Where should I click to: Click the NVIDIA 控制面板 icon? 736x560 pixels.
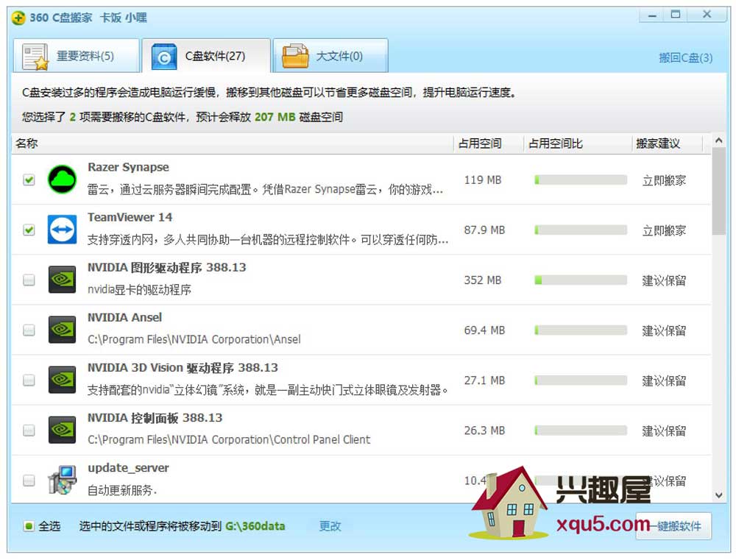[62, 430]
